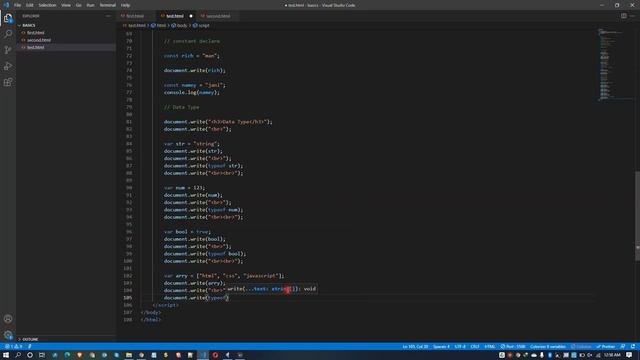Image resolution: width=640 pixels, height=360 pixels.
Task: Open Task View on the taskbar
Action: tap(42, 355)
